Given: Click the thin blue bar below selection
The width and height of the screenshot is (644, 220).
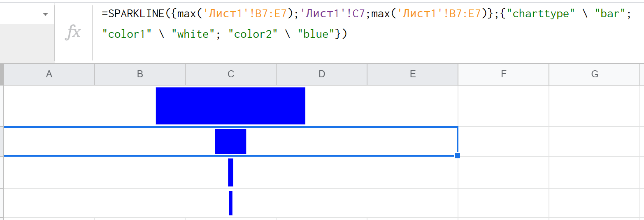Looking at the screenshot, I should (230, 172).
